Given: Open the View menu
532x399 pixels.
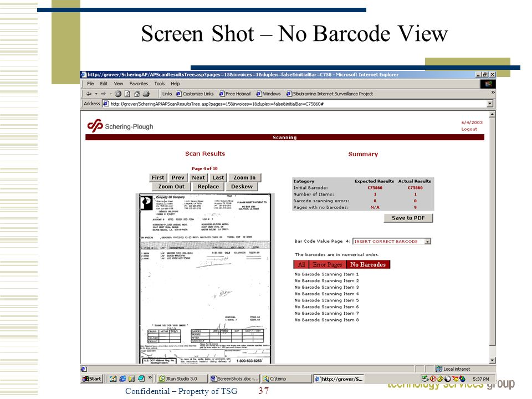Looking at the screenshot, I should (x=119, y=84).
